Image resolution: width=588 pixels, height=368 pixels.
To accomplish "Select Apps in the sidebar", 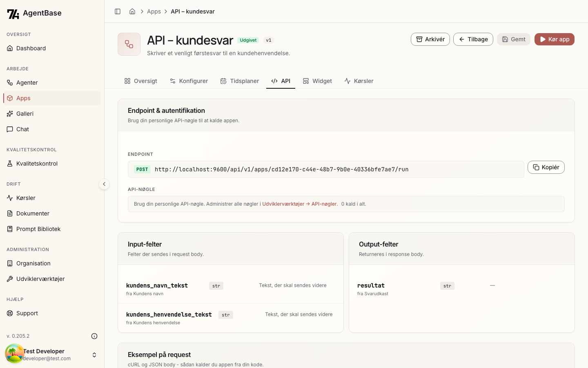I will coord(52,98).
